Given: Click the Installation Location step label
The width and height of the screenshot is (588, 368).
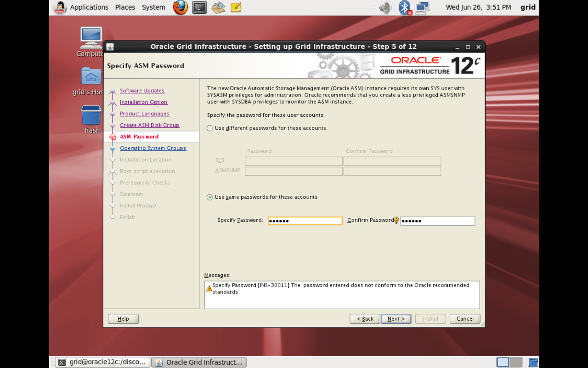Looking at the screenshot, I should pyautogui.click(x=146, y=160).
